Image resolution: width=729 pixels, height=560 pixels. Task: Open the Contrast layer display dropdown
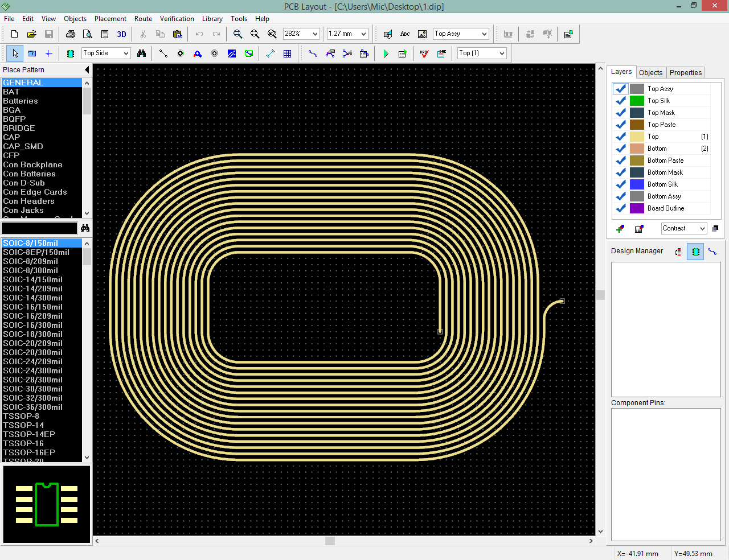pos(702,229)
